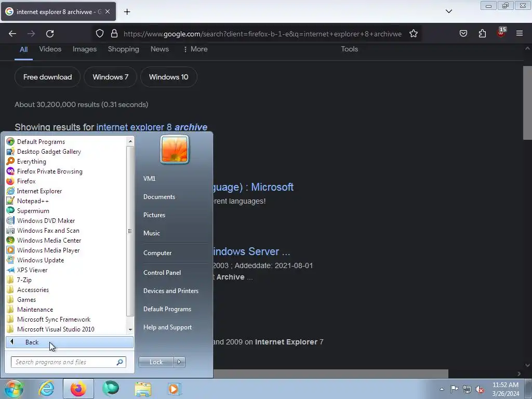This screenshot has width=532, height=399.
Task: Expand the 7-Zip folder
Action: (24, 280)
